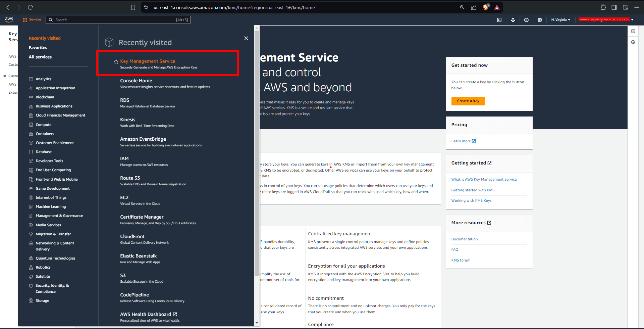
Task: Open the S3 service
Action: (123, 276)
